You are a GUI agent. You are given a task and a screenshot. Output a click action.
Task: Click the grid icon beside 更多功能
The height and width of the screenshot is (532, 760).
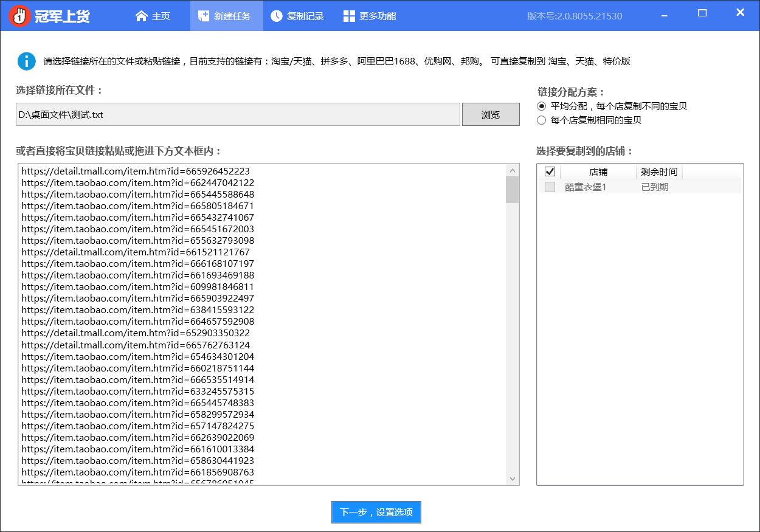point(349,16)
